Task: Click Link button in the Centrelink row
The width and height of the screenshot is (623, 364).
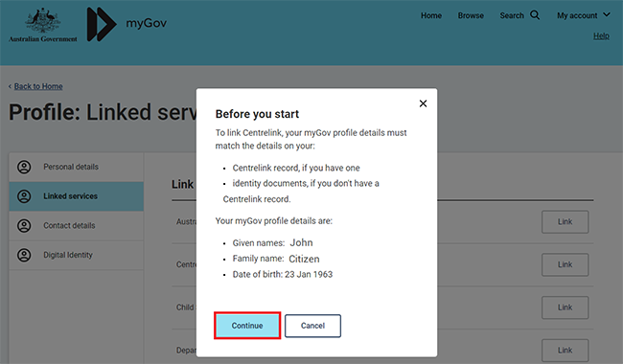Action: coord(565,264)
